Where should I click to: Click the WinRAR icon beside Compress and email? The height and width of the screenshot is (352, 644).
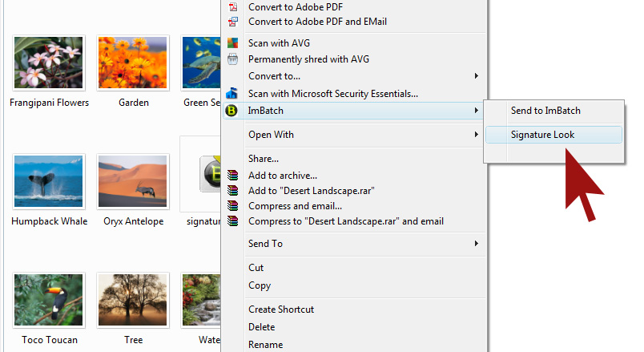(233, 206)
